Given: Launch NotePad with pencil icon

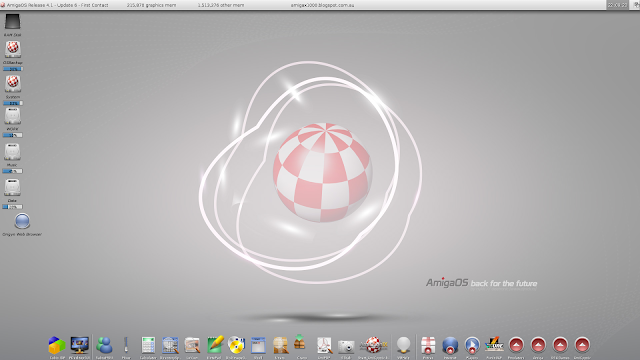Looking at the screenshot, I should point(215,345).
